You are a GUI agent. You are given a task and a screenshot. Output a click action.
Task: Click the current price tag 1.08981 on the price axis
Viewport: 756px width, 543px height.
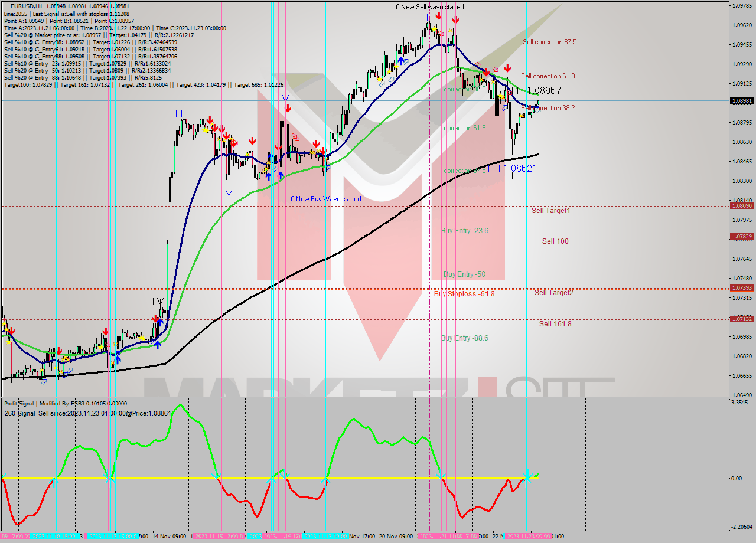click(x=742, y=100)
